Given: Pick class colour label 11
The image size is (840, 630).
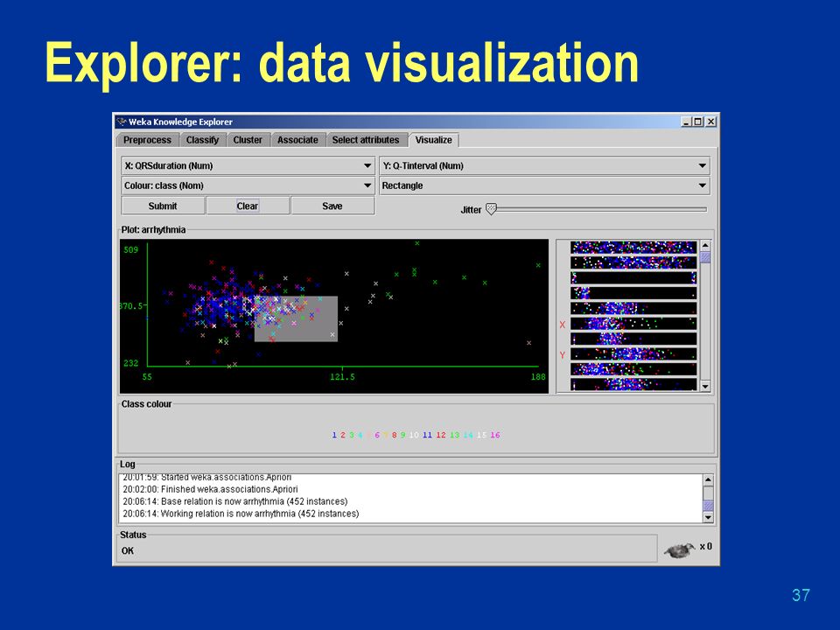Looking at the screenshot, I should pos(427,435).
